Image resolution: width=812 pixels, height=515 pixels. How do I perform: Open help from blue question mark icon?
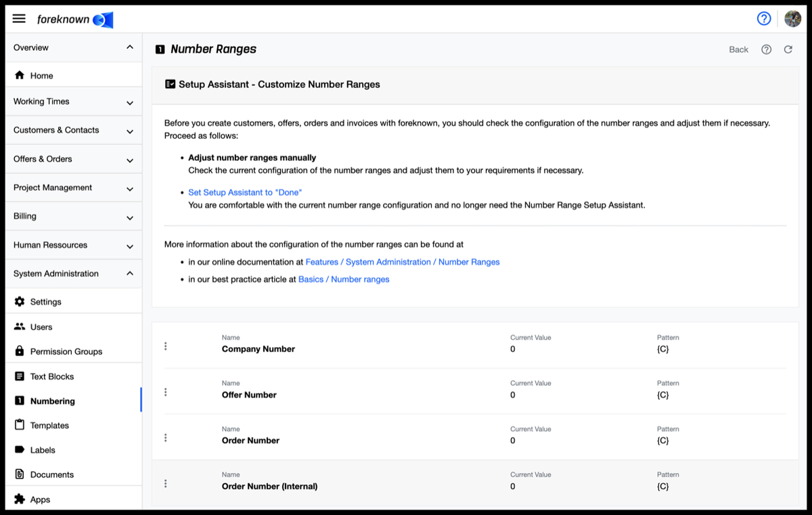[x=764, y=19]
